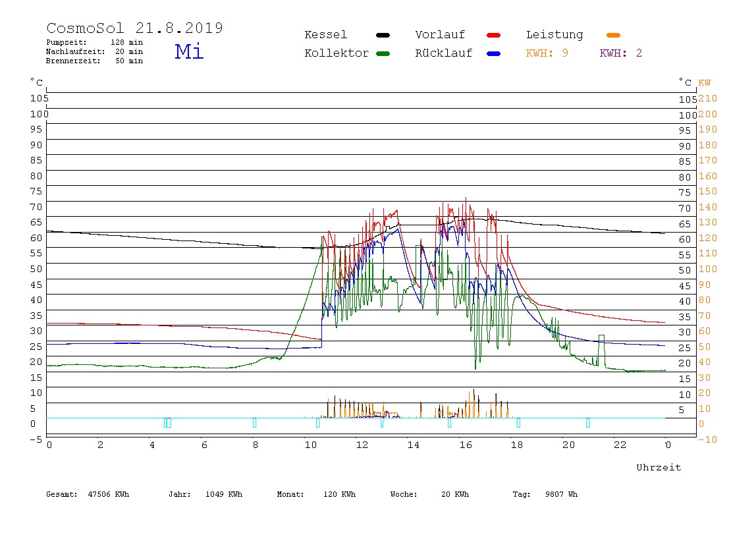
Task: Click the Brennerzeit value '50 min'
Action: [x=129, y=61]
